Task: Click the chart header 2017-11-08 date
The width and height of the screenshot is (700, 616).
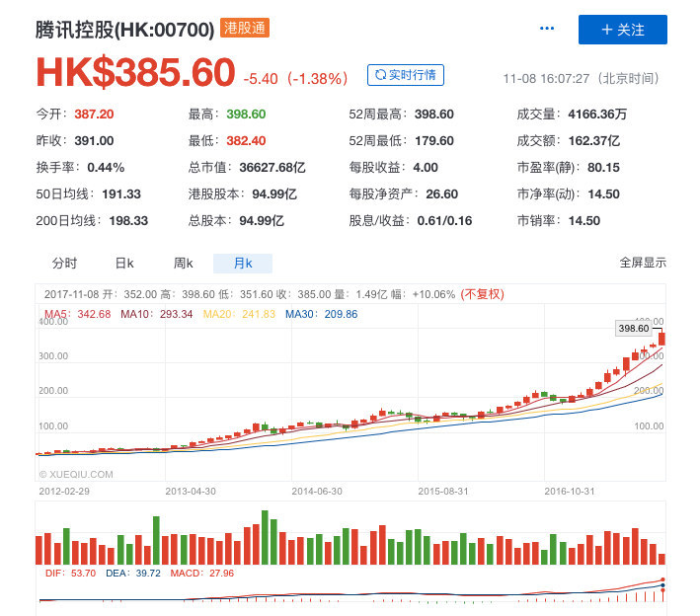Action: pos(71,294)
